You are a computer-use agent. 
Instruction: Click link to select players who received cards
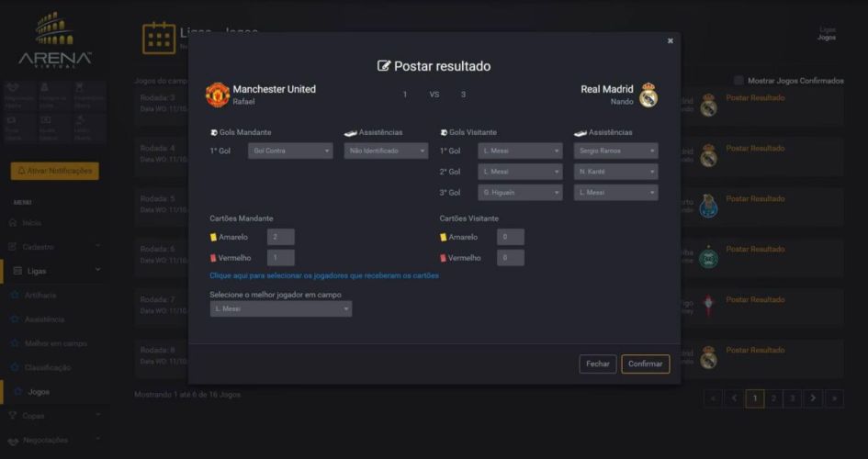(x=324, y=275)
